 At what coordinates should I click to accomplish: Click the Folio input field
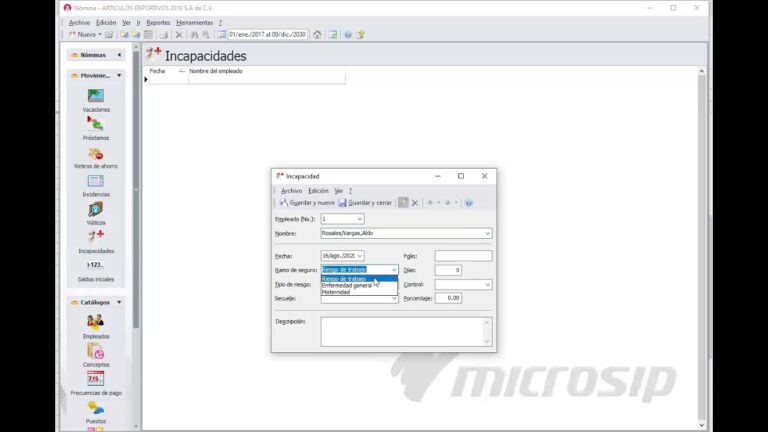click(463, 256)
